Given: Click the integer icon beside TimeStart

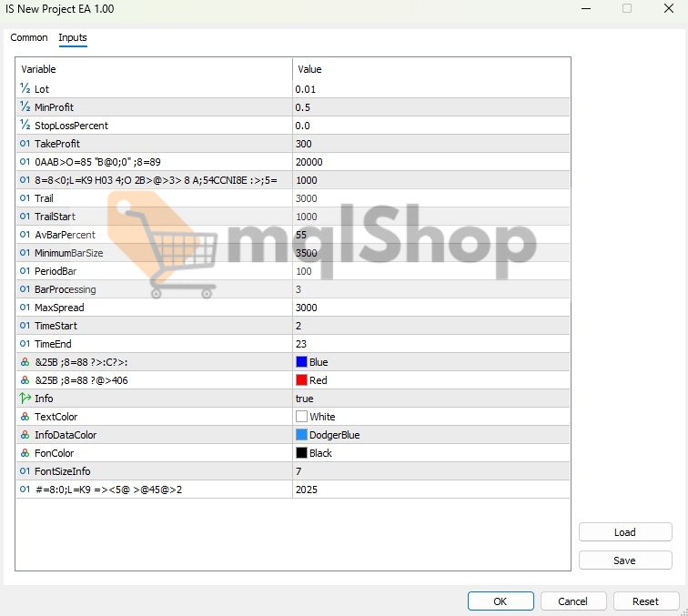Looking at the screenshot, I should coord(25,326).
